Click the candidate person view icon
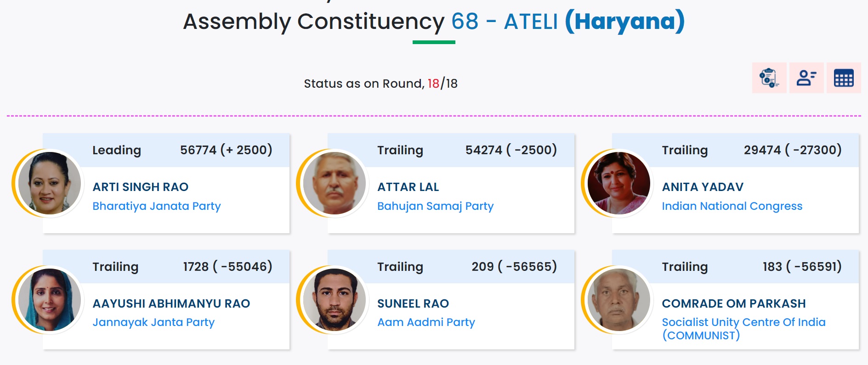The width and height of the screenshot is (868, 365). coord(806,78)
